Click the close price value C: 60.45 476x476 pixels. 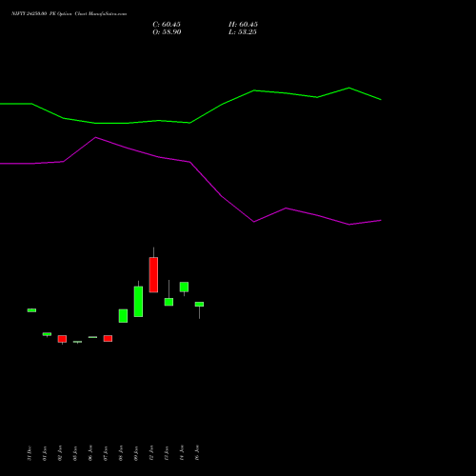pos(167,25)
